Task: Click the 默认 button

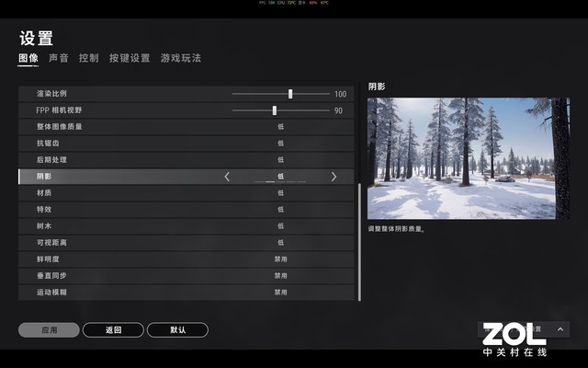Action: (x=177, y=329)
